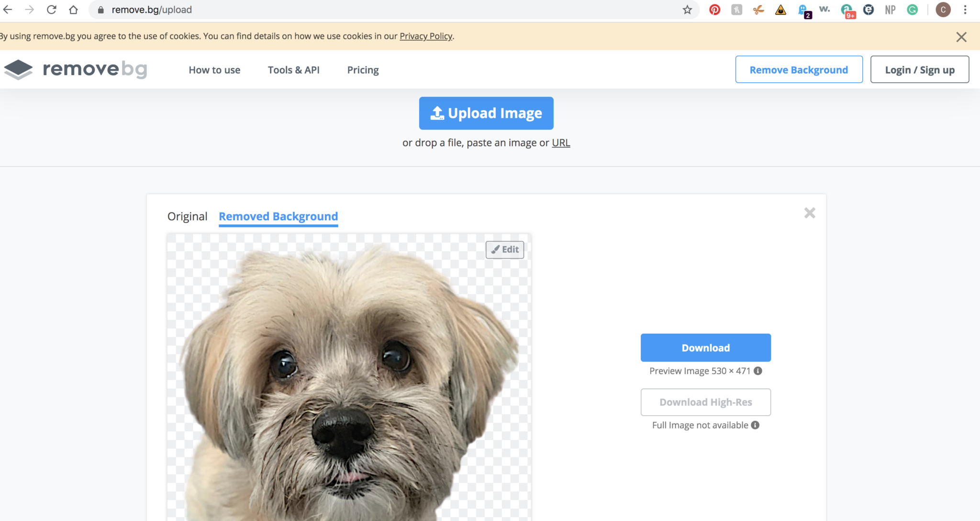Image resolution: width=980 pixels, height=521 pixels.
Task: Switch to the Original tab
Action: [187, 216]
